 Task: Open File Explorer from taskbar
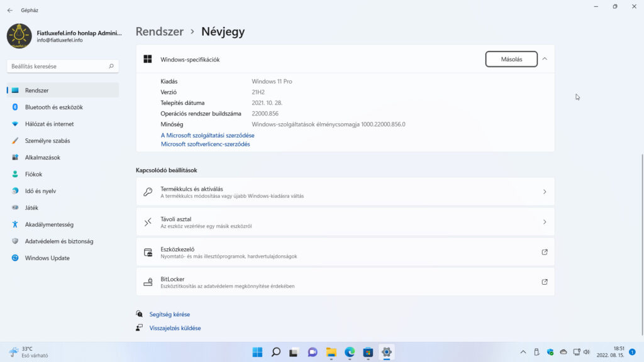click(331, 352)
